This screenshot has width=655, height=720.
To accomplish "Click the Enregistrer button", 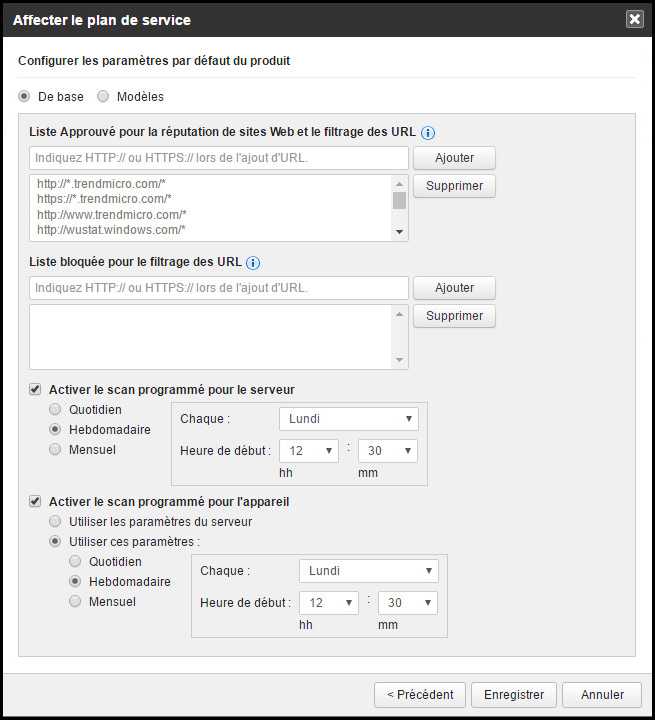I will pos(513,694).
